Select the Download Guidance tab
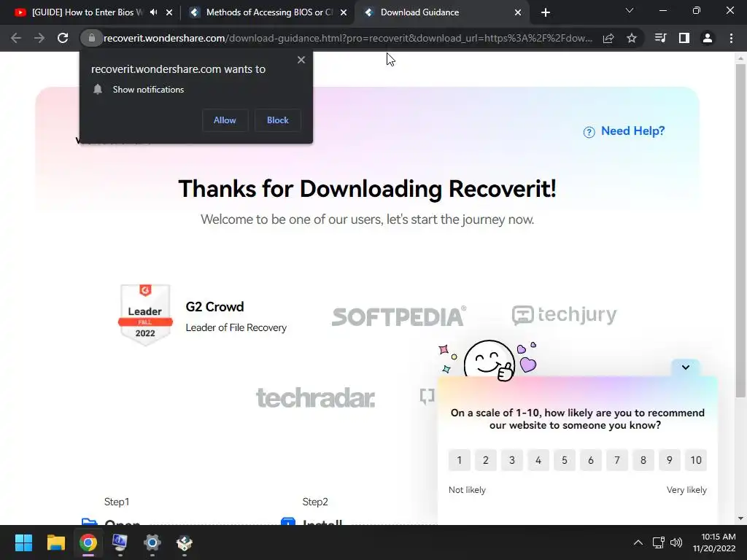 [419, 12]
